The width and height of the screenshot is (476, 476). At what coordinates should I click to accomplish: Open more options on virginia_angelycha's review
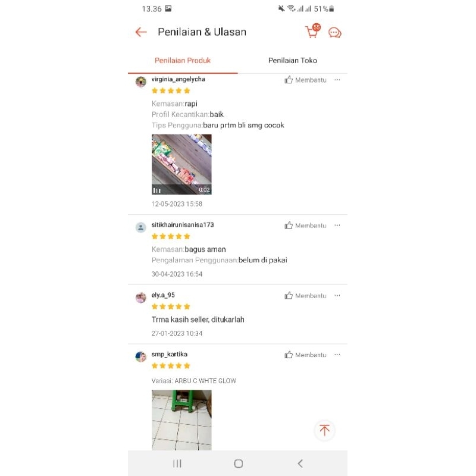pos(337,80)
